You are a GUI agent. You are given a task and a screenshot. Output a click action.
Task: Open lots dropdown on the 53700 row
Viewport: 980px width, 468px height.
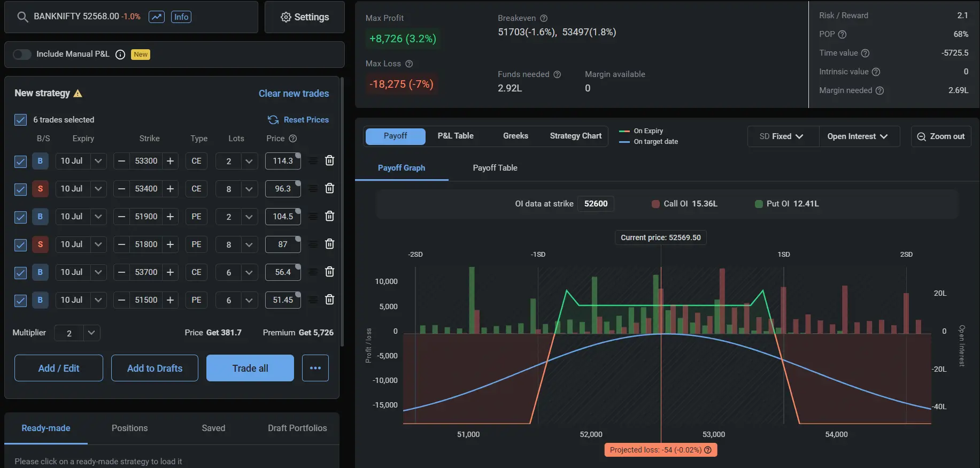[x=249, y=272]
